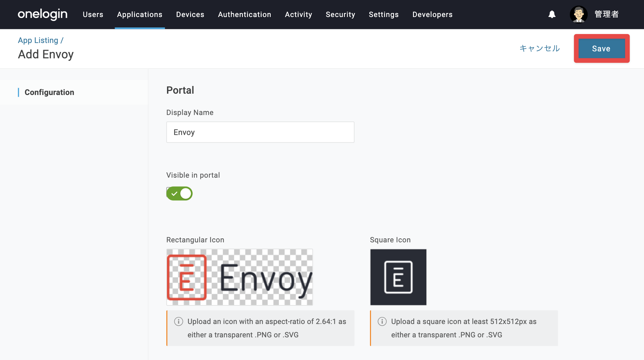Screen dimensions: 644x360
Task: Click the Envoy square icon image
Action: pyautogui.click(x=398, y=277)
